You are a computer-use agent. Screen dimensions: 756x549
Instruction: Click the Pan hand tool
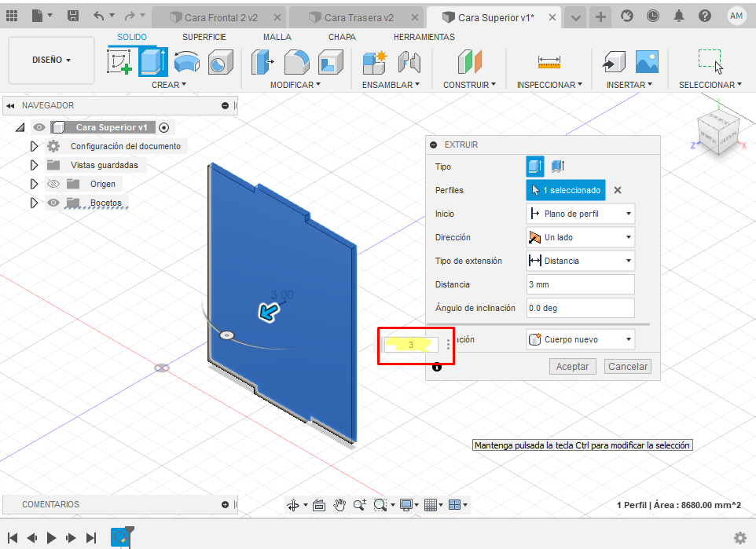[x=339, y=505]
